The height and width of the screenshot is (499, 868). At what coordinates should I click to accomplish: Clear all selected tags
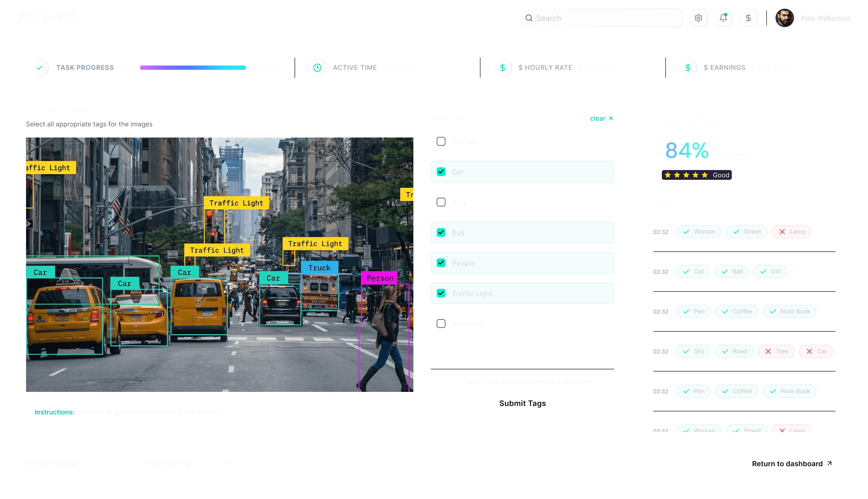[601, 119]
